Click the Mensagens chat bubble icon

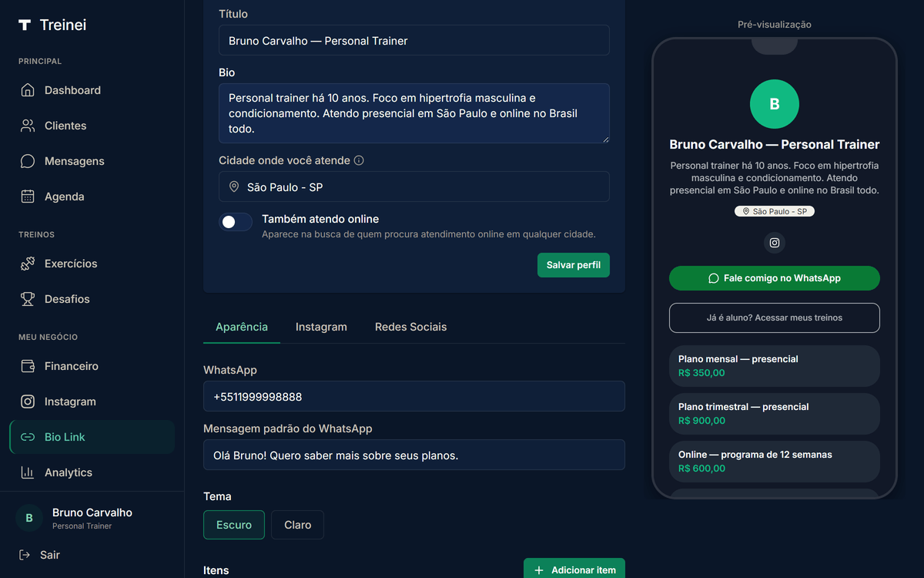tap(28, 161)
